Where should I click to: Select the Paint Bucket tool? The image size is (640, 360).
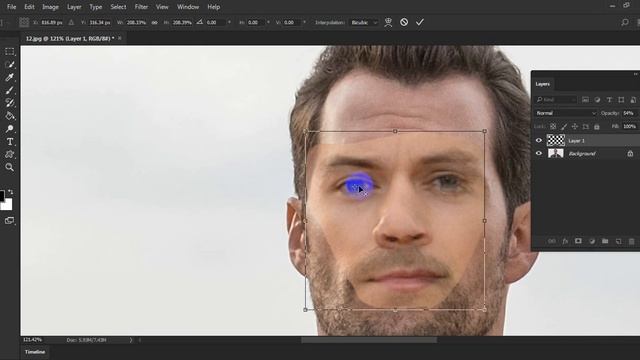click(x=9, y=116)
